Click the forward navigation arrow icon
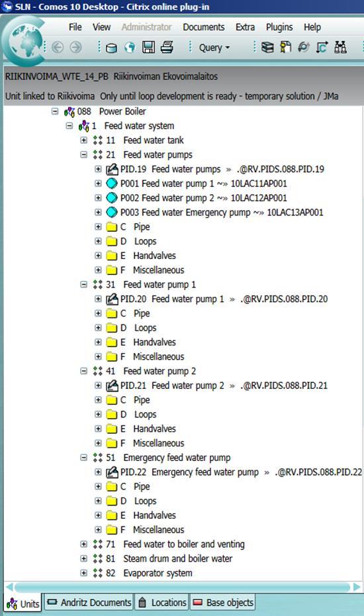This screenshot has width=364, height=616. tap(75, 47)
